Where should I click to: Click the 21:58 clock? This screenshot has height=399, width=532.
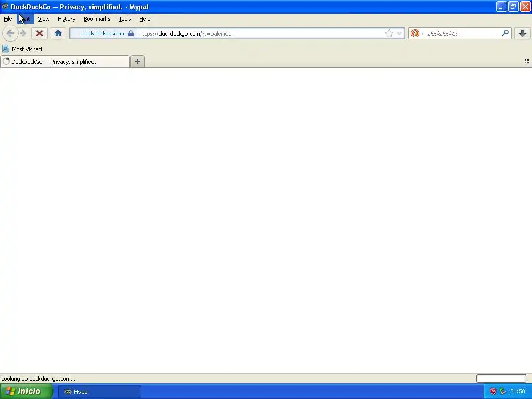(517, 391)
